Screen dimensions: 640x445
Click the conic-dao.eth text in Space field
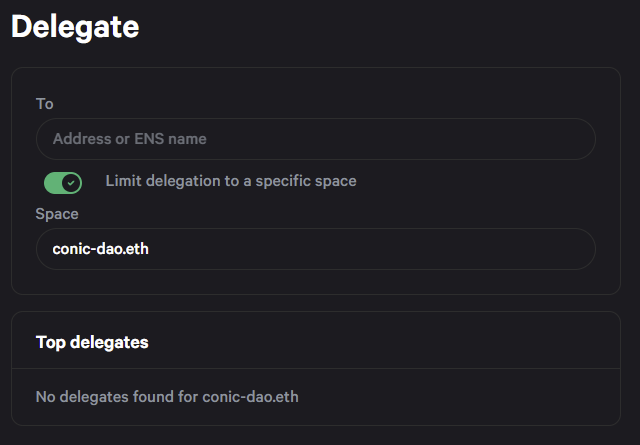[100, 249]
